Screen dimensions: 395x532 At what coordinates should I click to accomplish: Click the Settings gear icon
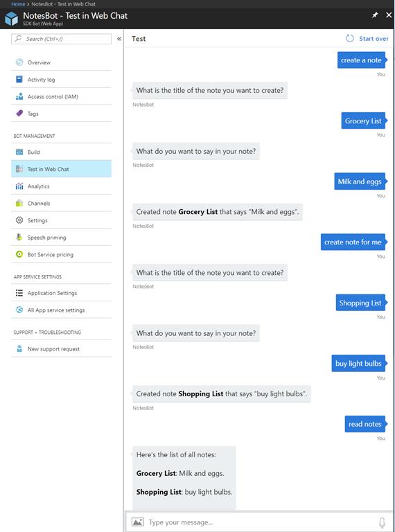(19, 220)
